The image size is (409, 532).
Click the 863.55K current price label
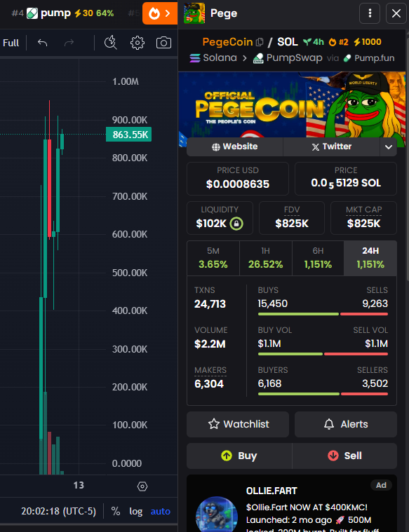click(129, 135)
